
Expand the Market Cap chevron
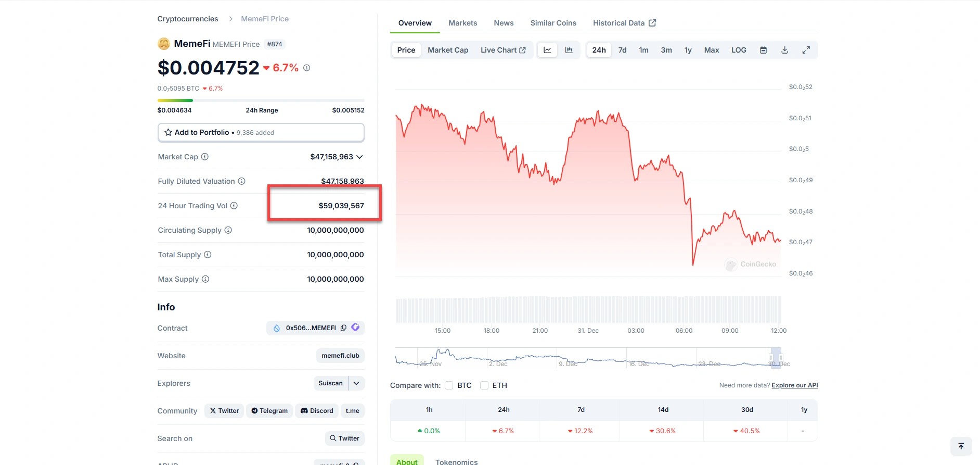pyautogui.click(x=359, y=157)
